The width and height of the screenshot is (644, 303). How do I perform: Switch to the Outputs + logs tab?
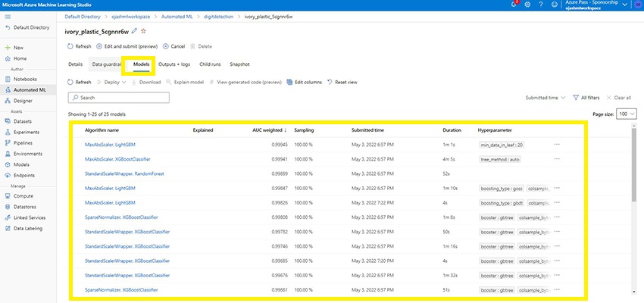tap(174, 64)
